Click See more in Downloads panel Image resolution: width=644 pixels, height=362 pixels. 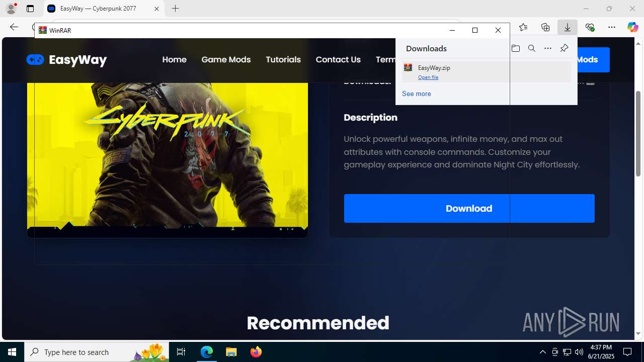417,94
